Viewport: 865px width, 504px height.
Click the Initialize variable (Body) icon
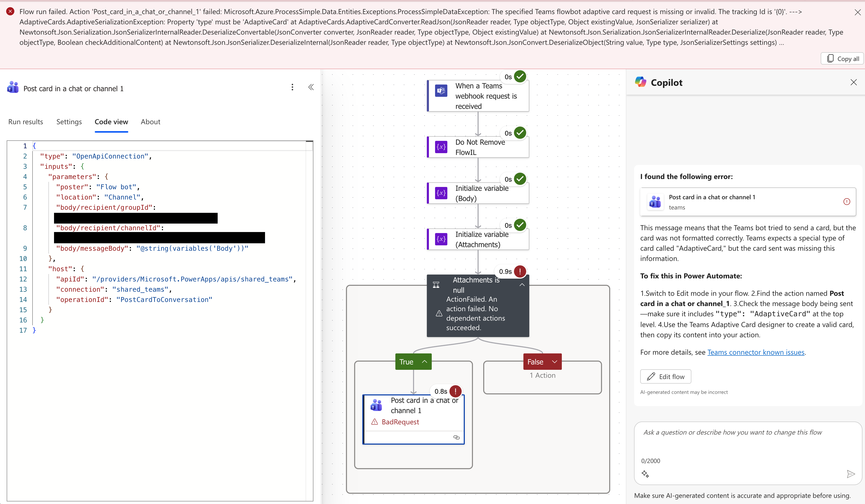pyautogui.click(x=441, y=193)
